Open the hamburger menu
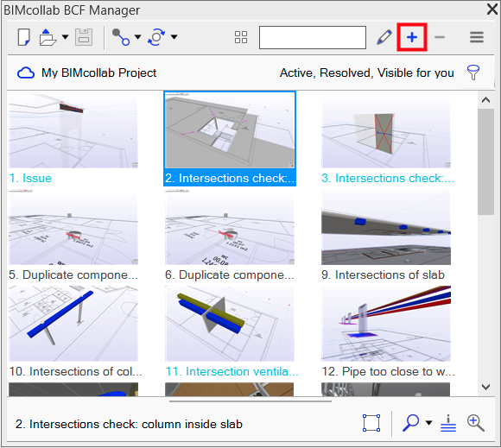The width and height of the screenshot is (501, 448). point(477,37)
